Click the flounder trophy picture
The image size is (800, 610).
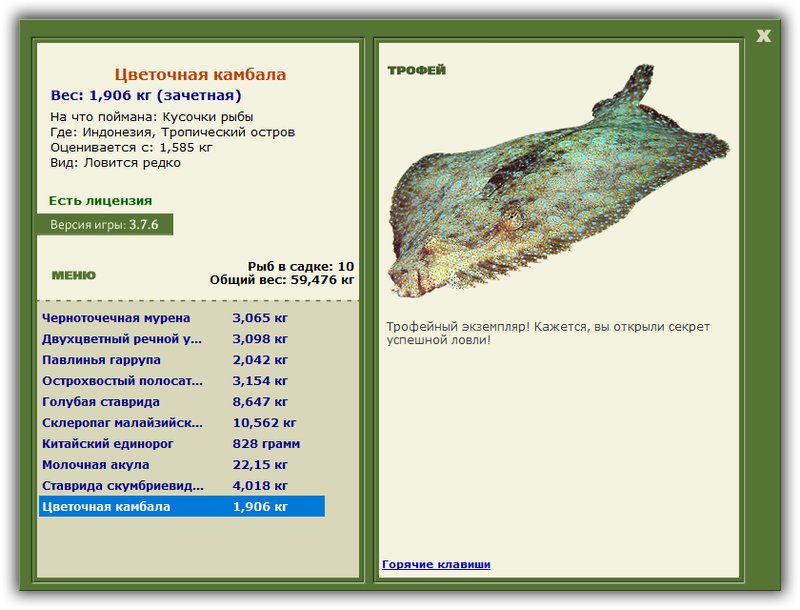pyautogui.click(x=559, y=181)
